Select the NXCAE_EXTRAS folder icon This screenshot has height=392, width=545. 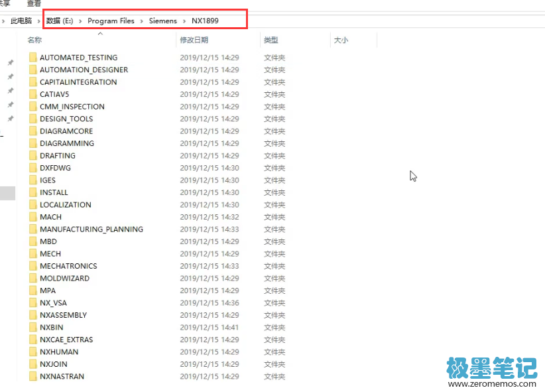(x=33, y=340)
